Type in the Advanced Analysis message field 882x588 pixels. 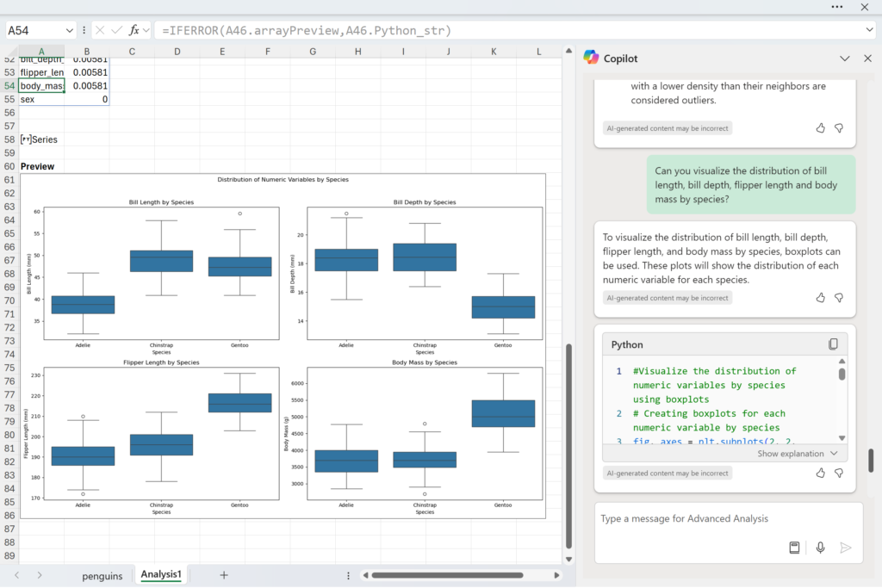click(x=724, y=519)
